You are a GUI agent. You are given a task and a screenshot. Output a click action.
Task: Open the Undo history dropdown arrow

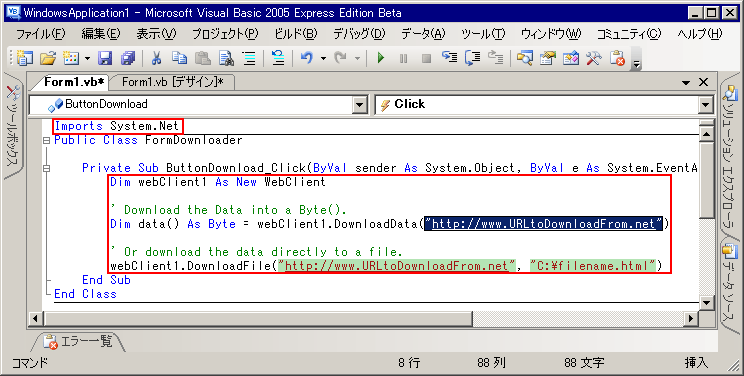[x=323, y=58]
